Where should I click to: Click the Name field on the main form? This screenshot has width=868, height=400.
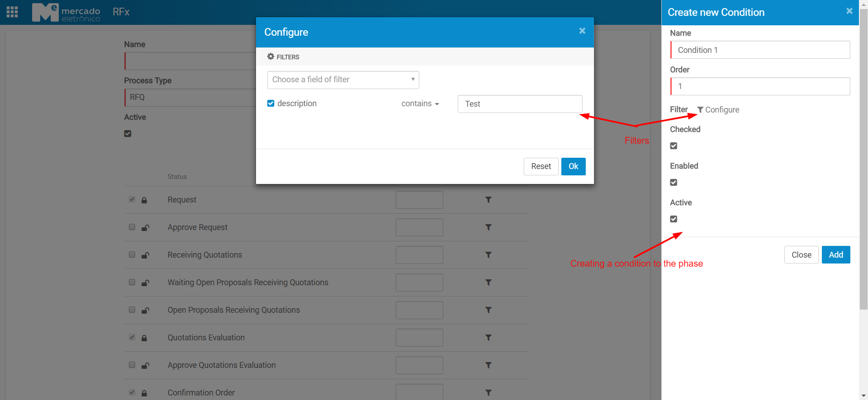tap(190, 61)
